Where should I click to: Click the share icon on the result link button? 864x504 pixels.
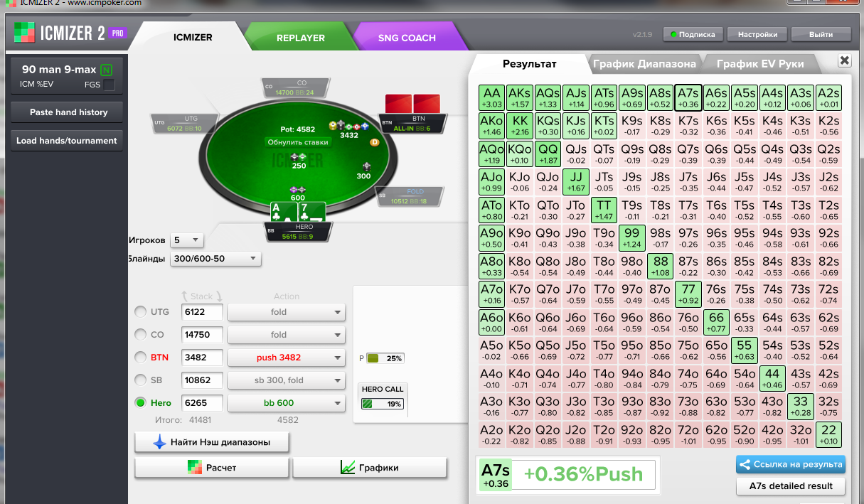coord(745,465)
